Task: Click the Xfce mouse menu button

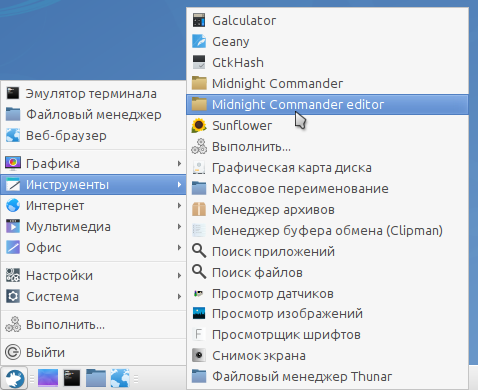Action: [14, 378]
